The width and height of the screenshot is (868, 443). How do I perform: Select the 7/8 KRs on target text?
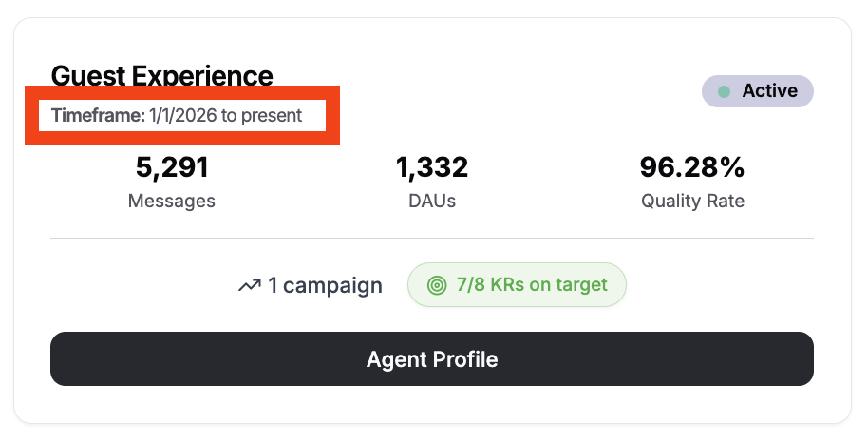[x=531, y=285]
